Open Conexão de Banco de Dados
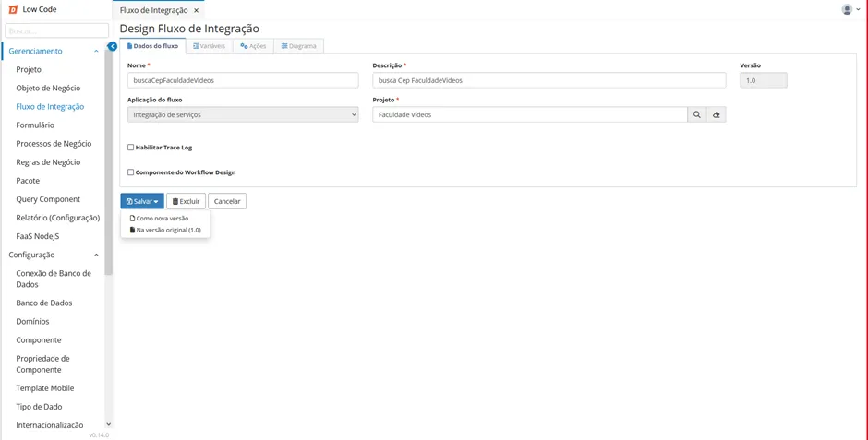 [54, 279]
